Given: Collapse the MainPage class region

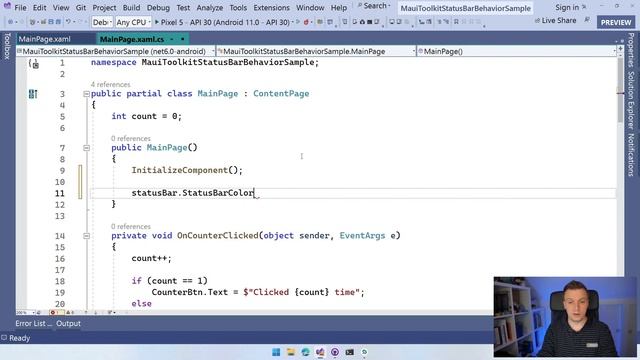Looking at the screenshot, I should pos(86,94).
